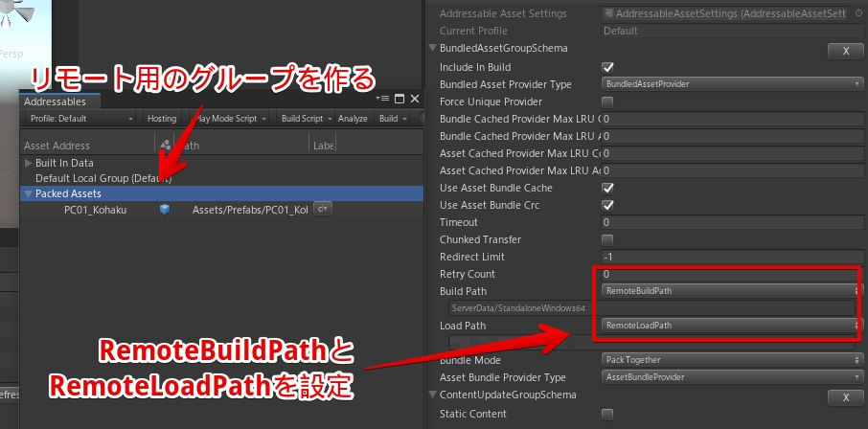This screenshot has height=429, width=868.
Task: Open the object picker for Addressable Asset Settings
Action: 858,13
